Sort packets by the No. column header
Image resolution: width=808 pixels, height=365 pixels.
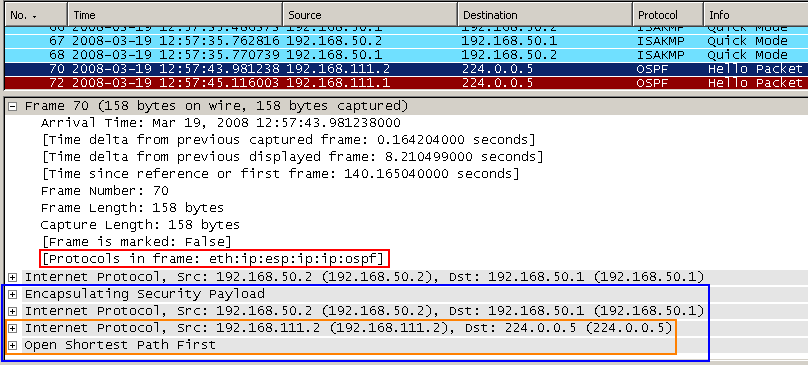(36, 15)
